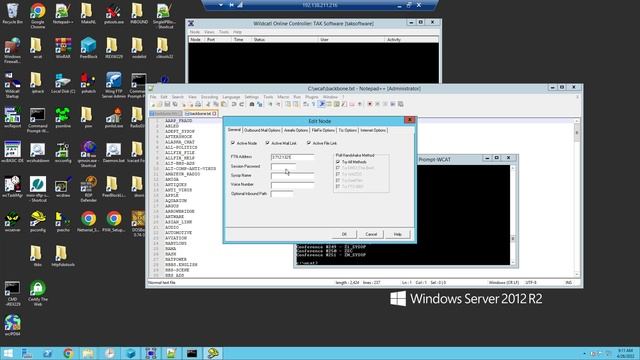Screen dimensions: 640x360
Task: Click Help in the Edit Node dialog
Action: pos(398,234)
